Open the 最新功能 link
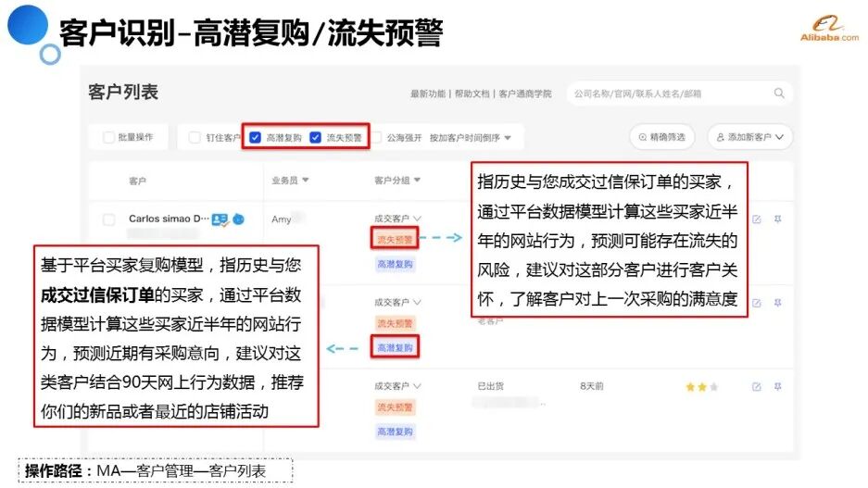The height and width of the screenshot is (488, 868). 428,94
